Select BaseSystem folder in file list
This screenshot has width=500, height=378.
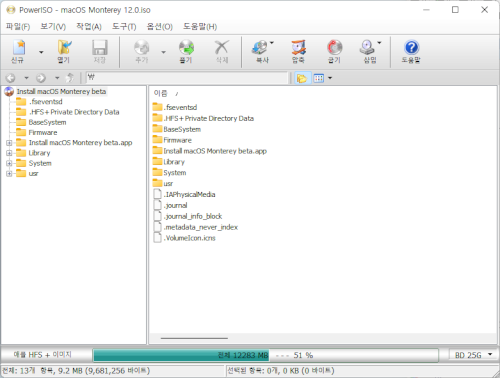(177, 129)
